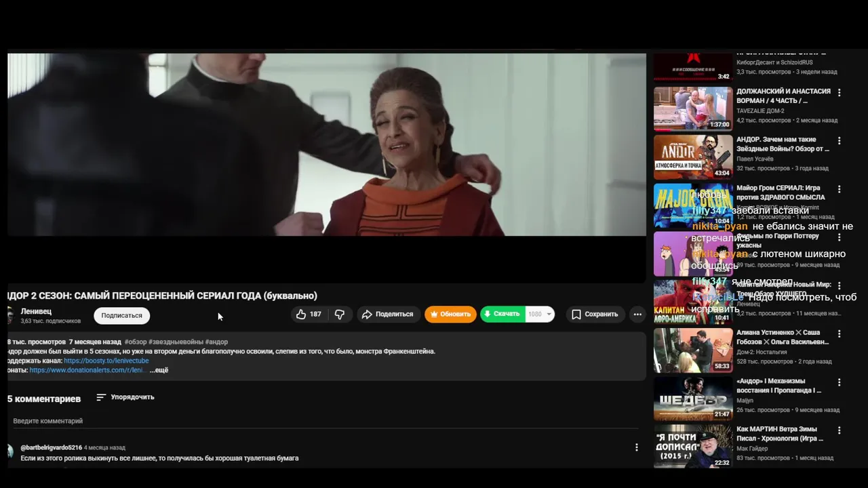Click Дом-2: Ностальгия channel name
Viewport: 868px width, 488px height.
(x=762, y=352)
